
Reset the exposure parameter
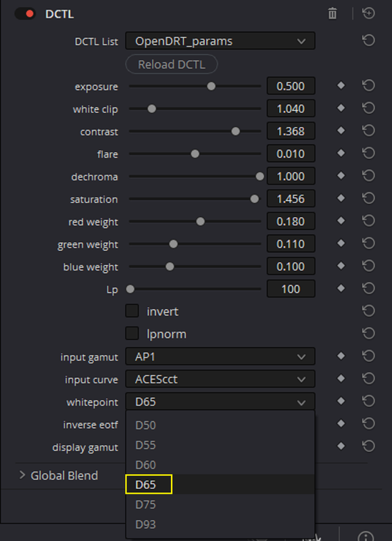(x=368, y=86)
